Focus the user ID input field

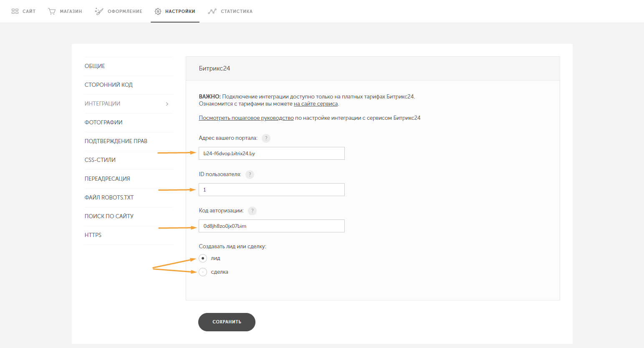[x=272, y=189]
